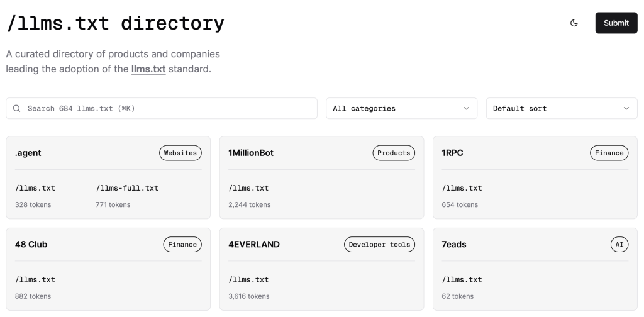644x317 pixels.
Task: Select the Developer tools tag on 4EVERLAND
Action: [x=379, y=245]
